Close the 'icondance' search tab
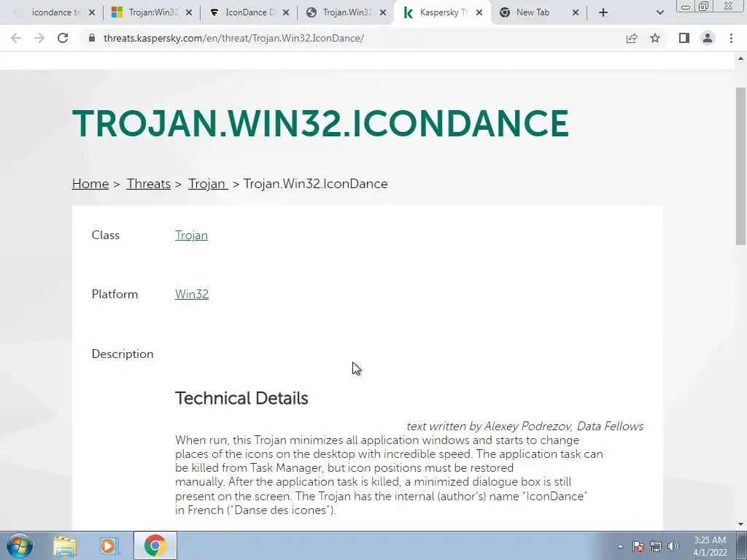 (92, 12)
